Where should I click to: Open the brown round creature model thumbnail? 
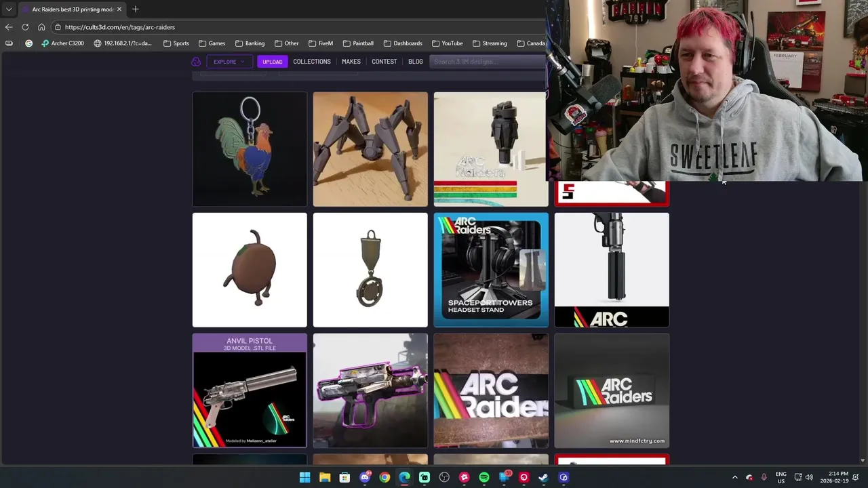[250, 270]
